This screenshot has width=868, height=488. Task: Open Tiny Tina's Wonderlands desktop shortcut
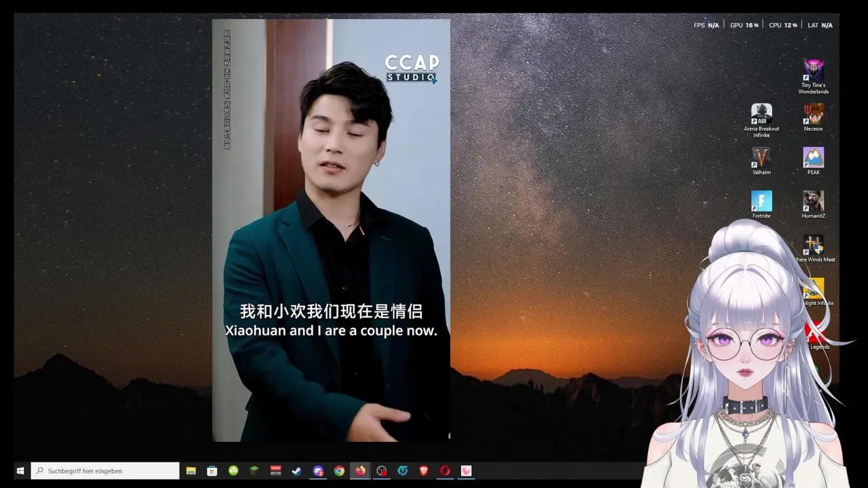[x=813, y=77]
